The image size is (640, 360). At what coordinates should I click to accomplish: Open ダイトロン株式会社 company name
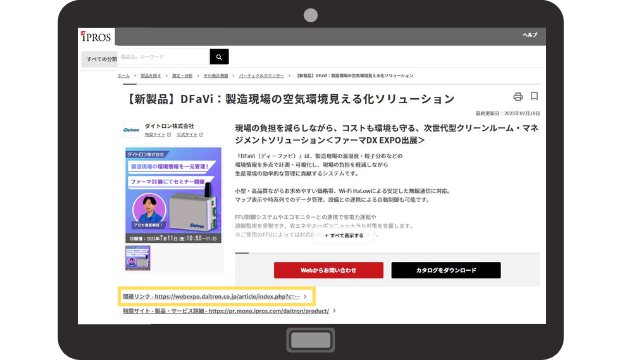tap(169, 126)
